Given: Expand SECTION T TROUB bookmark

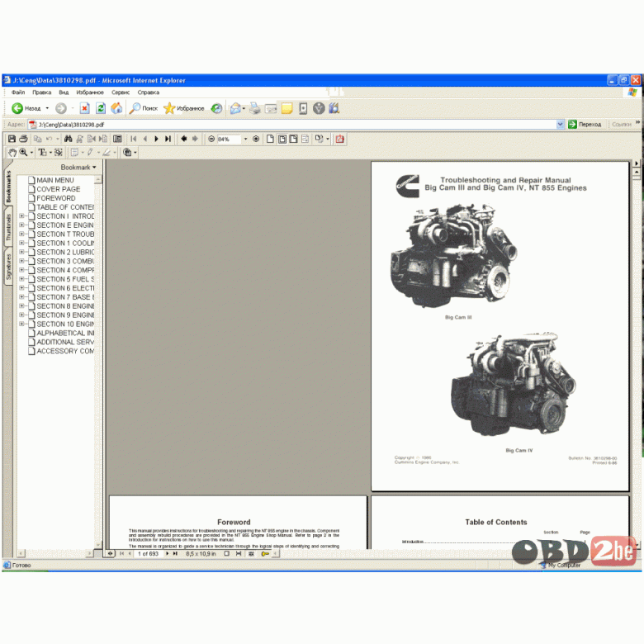Looking at the screenshot, I should point(21,234).
